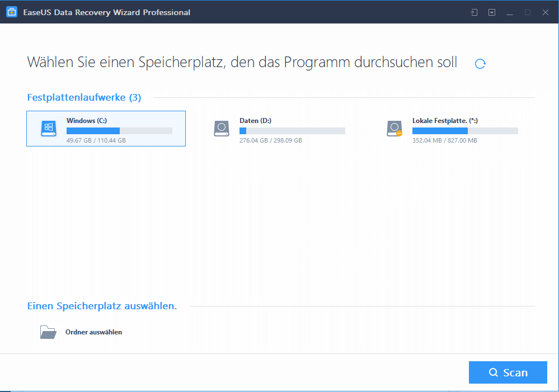Click the Daten (D:) usage bar
The image size is (559, 392).
tap(292, 131)
